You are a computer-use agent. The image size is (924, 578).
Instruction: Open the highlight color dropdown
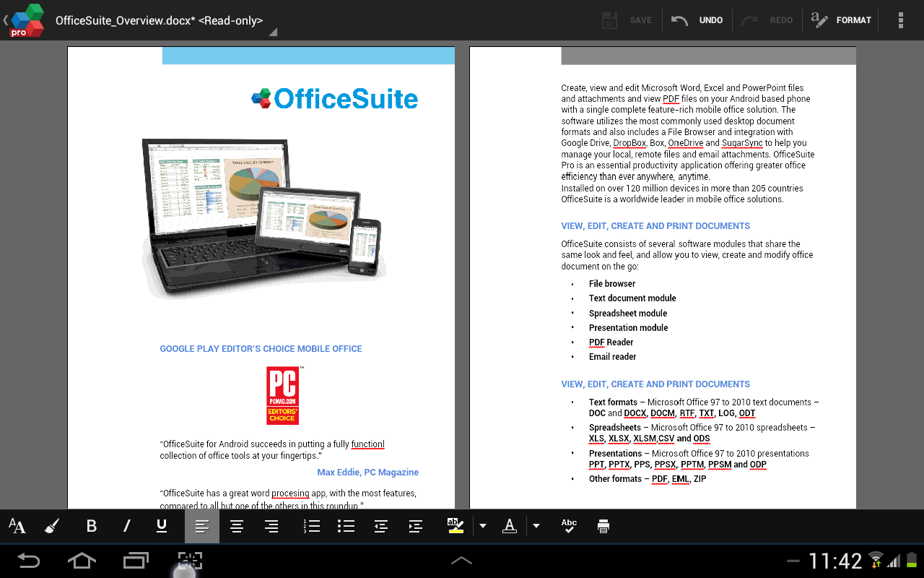(482, 526)
